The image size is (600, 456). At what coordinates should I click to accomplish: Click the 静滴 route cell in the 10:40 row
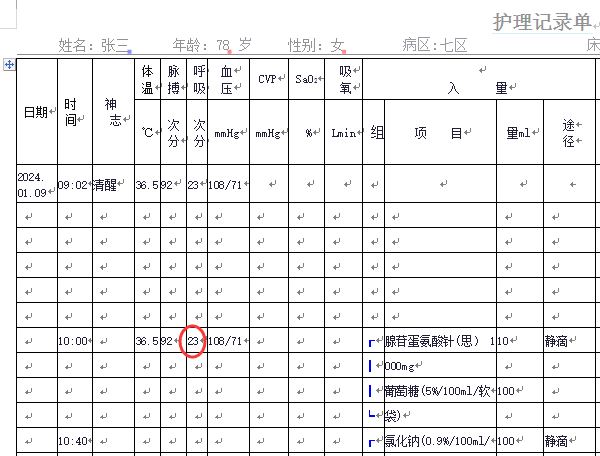[569, 441]
